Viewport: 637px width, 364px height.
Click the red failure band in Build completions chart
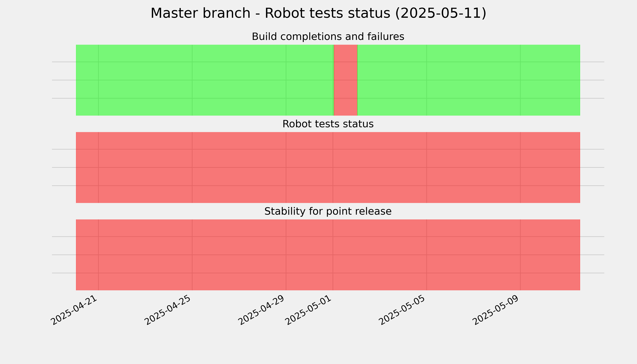pyautogui.click(x=345, y=80)
